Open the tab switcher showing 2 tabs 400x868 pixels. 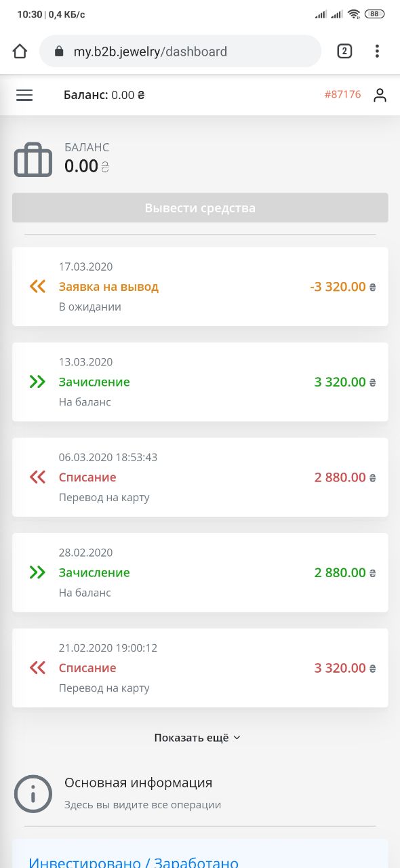point(344,52)
